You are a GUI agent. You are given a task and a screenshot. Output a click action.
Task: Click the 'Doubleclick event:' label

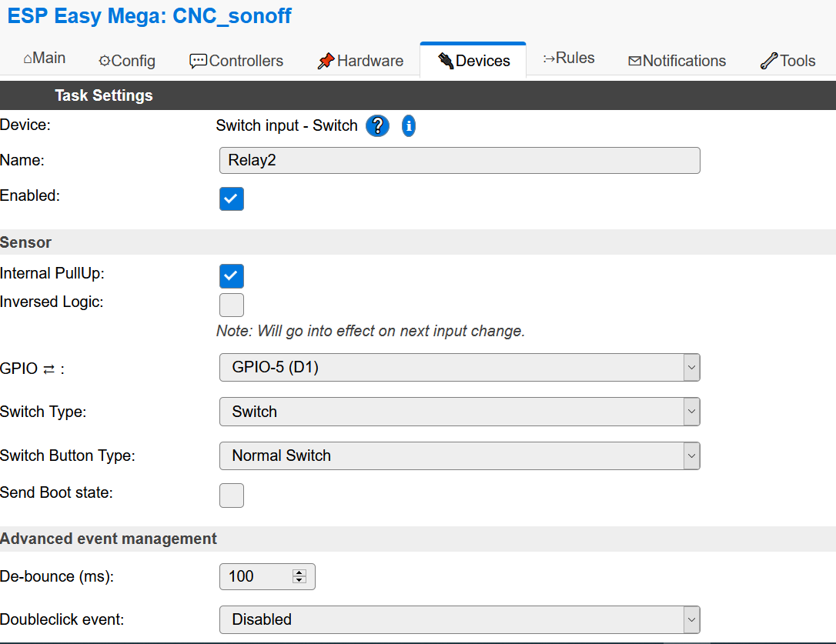[x=62, y=619]
